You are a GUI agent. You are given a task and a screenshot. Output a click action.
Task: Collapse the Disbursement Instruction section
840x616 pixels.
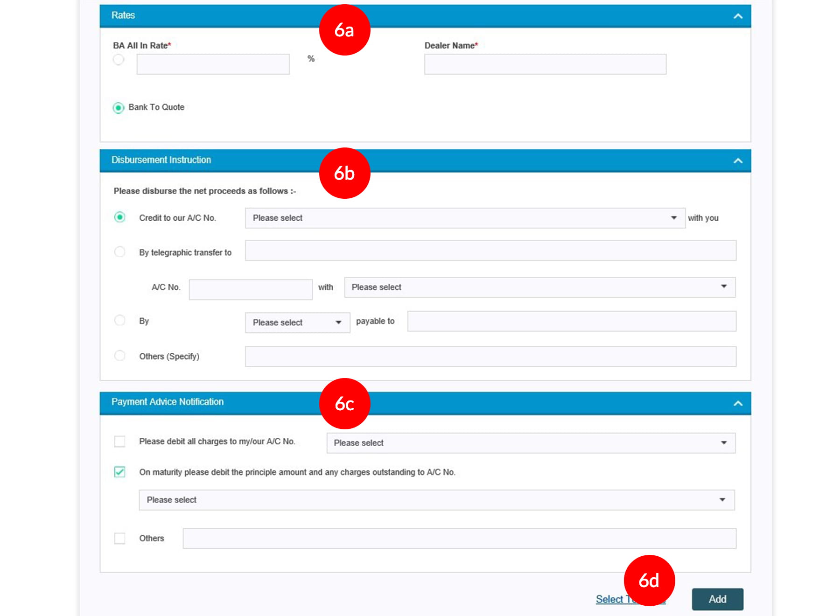click(x=737, y=161)
